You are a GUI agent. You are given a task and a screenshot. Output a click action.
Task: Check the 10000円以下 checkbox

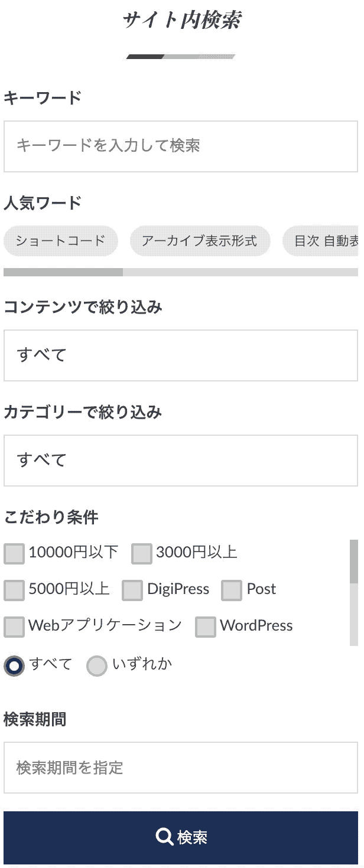[14, 553]
